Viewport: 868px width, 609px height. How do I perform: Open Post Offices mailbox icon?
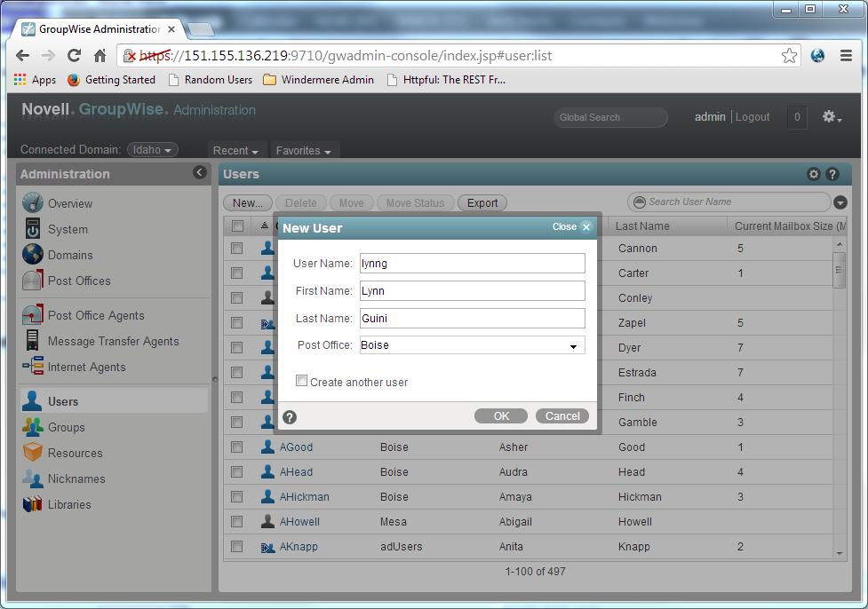33,281
